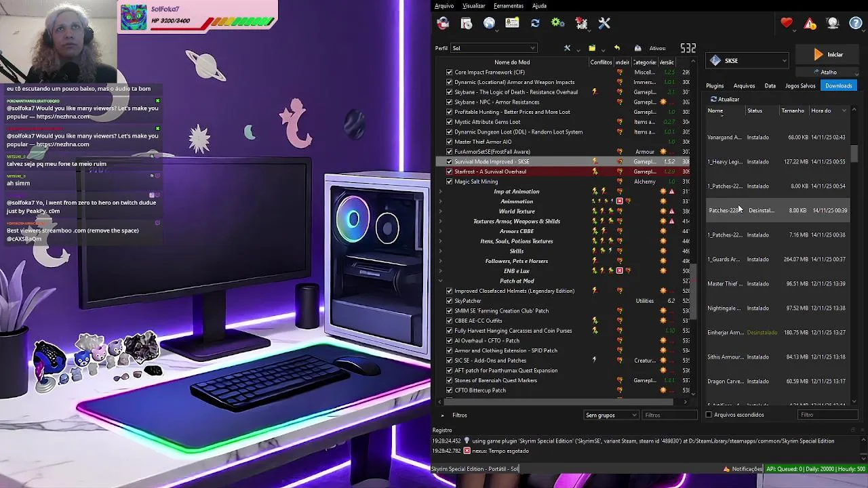Open the Sem grupos dropdown
The height and width of the screenshot is (488, 868).
611,415
